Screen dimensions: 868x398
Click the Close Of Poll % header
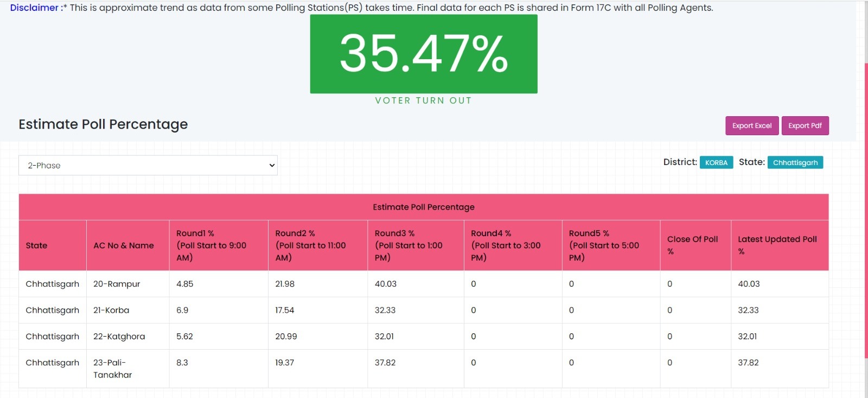(692, 245)
